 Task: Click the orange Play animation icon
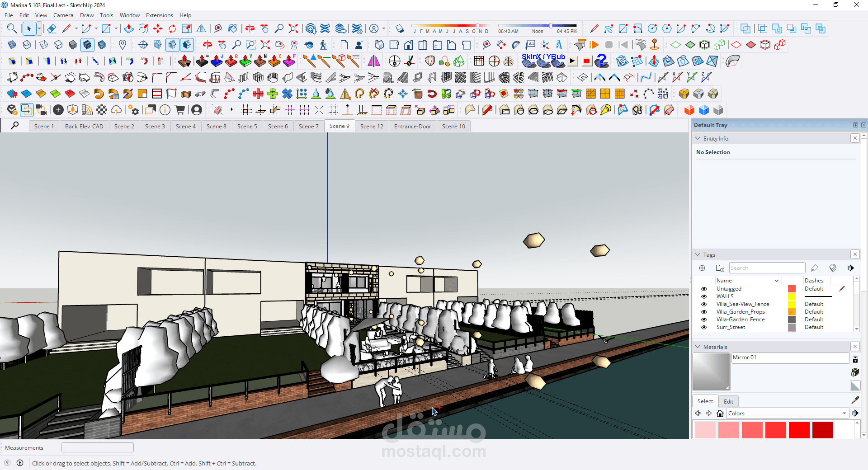[x=594, y=45]
